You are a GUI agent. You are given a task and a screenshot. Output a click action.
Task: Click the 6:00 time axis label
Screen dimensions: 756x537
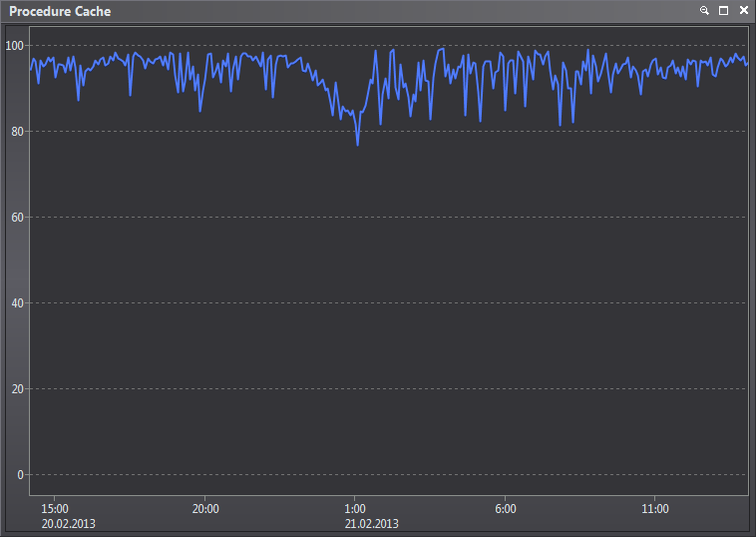pyautogui.click(x=506, y=508)
